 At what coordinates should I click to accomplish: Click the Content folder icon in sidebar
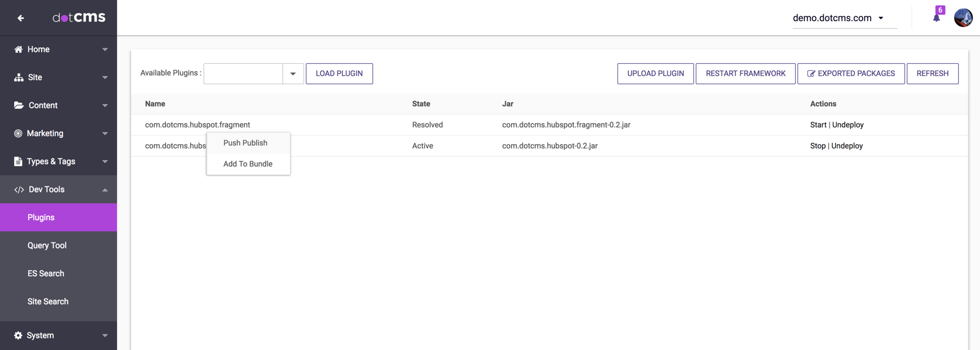pos(18,106)
